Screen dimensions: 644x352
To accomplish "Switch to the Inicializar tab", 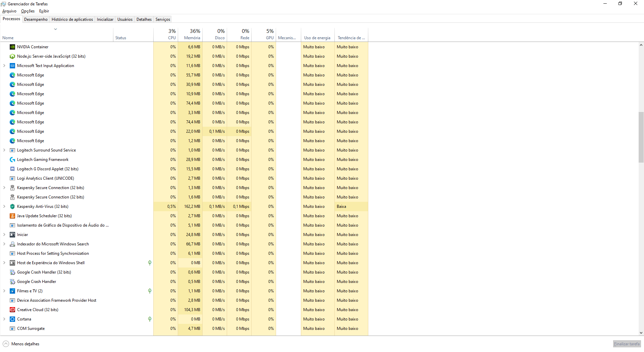I will tap(105, 19).
